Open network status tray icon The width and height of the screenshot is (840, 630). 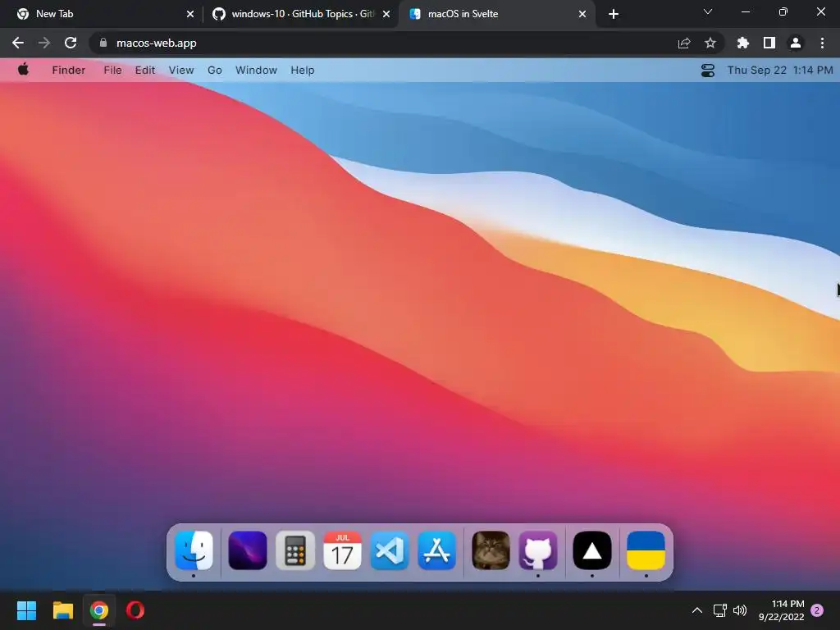coord(719,610)
